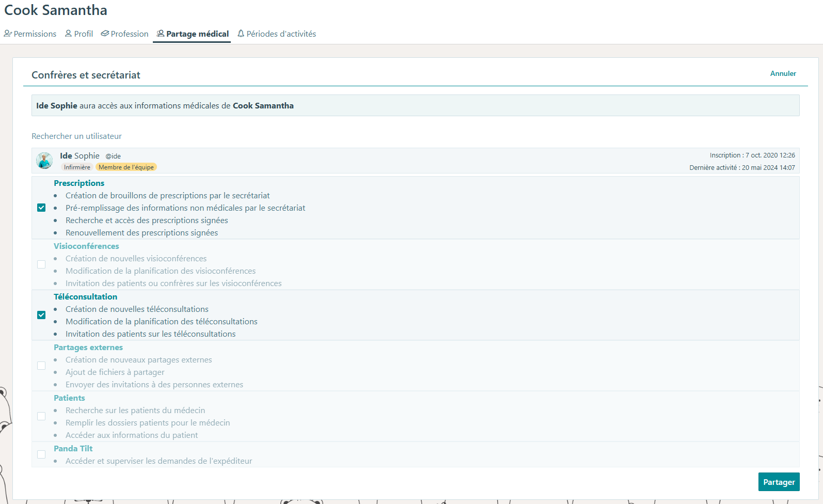Click the Téléconsultation section heading
The image size is (823, 504).
85,297
